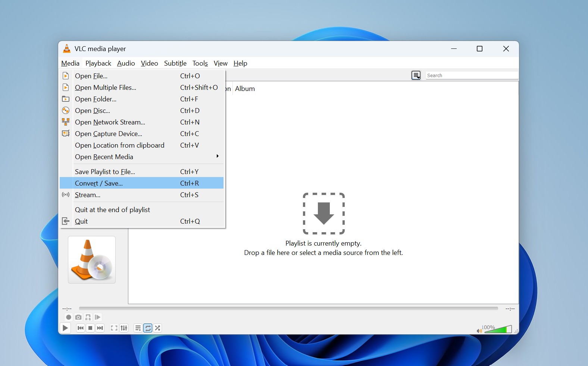The width and height of the screenshot is (588, 366).
Task: Open the Media menu
Action: coord(70,63)
